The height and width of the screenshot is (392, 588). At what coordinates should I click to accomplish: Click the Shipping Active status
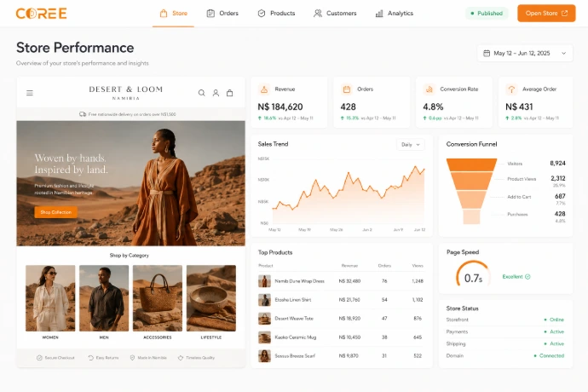(554, 343)
